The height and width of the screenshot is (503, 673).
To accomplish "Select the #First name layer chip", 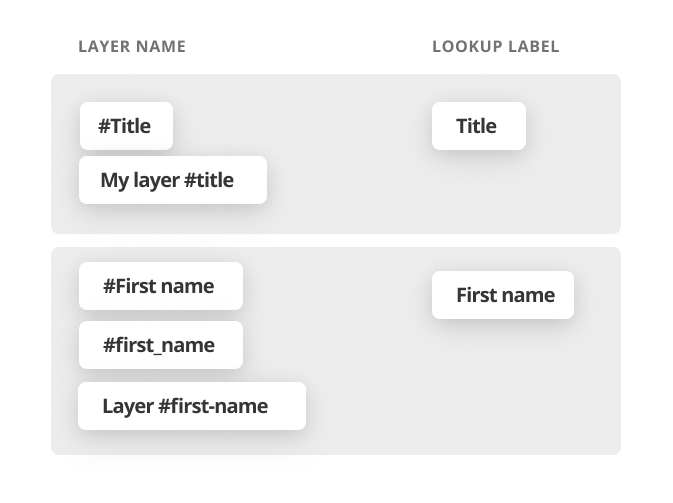I will pos(160,286).
